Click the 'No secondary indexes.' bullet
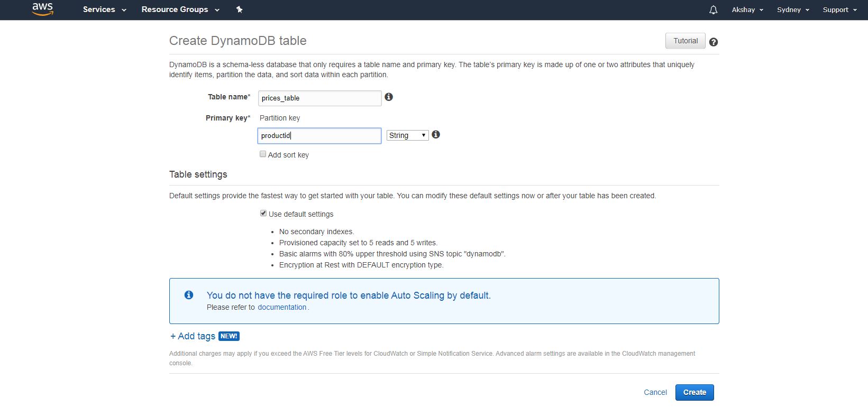Screen dimensions: 868x416 pos(316,232)
